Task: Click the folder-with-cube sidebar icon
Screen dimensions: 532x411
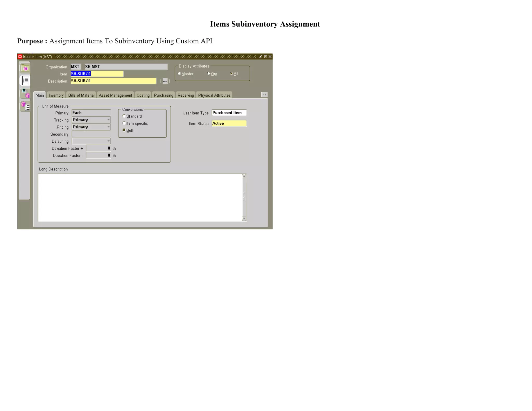Action: 25,68
